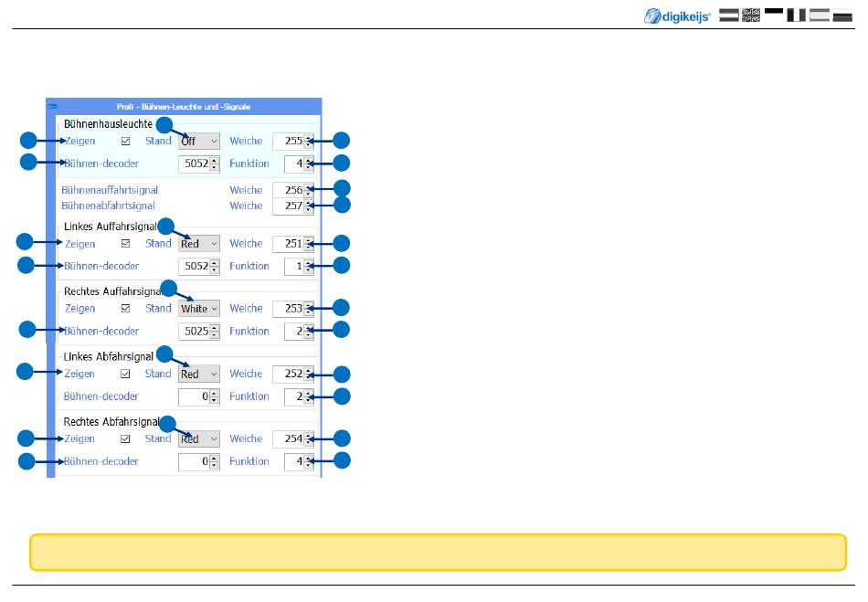Click Funktion field of Linkes Abfahrsignal
Viewport: 868px width, 602px height.
[x=299, y=396]
